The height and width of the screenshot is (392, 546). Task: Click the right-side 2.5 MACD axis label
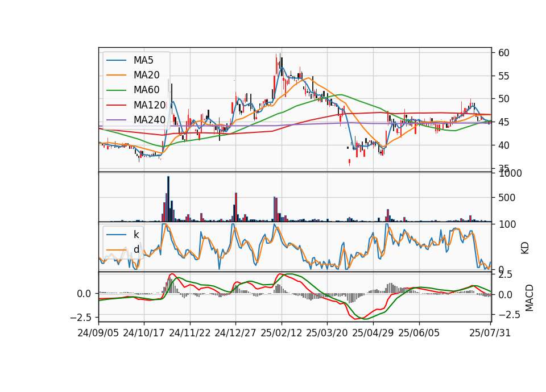505,275
